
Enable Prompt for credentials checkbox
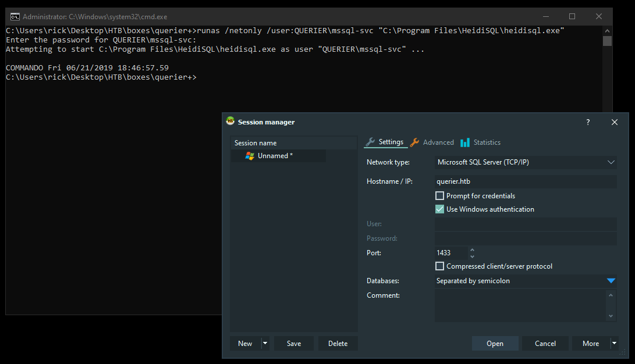[x=440, y=196]
